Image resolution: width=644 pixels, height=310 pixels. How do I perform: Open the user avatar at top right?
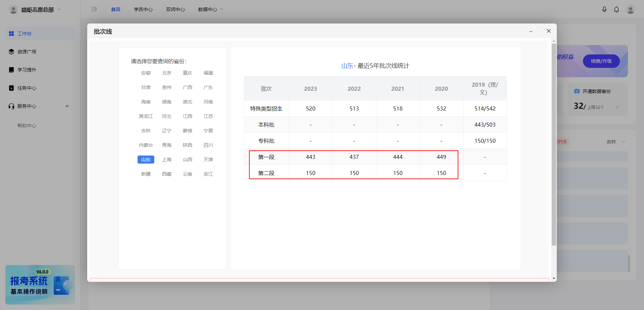click(x=631, y=9)
